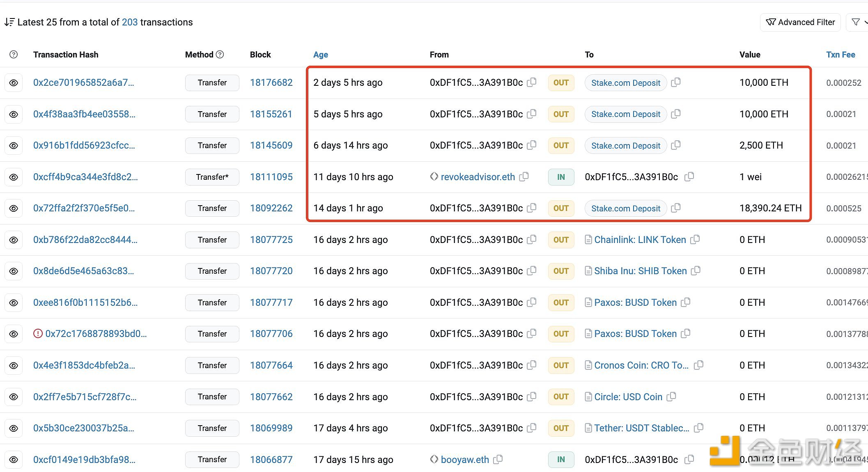
Task: Open transaction hash 0xcf0149e19db3bfa98
Action: click(84, 460)
